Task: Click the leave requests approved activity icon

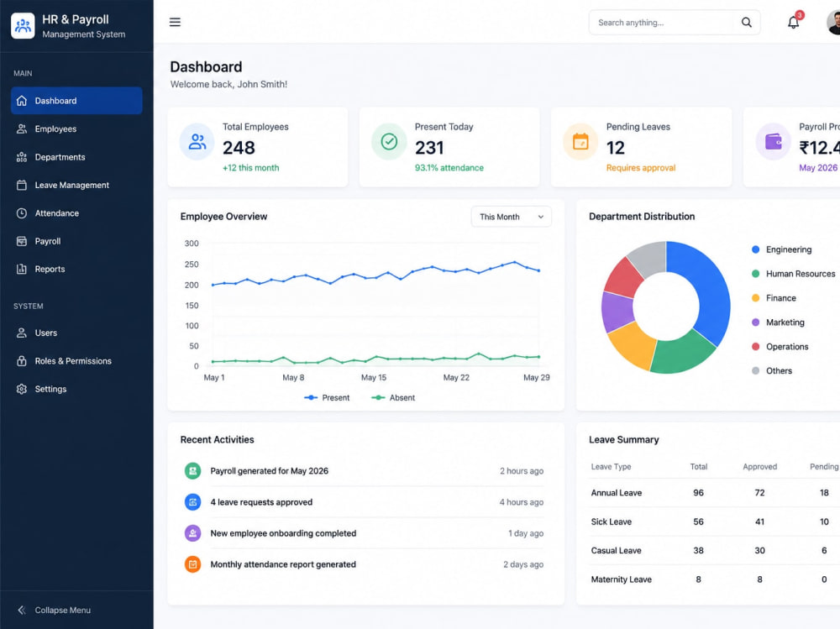Action: (x=193, y=502)
